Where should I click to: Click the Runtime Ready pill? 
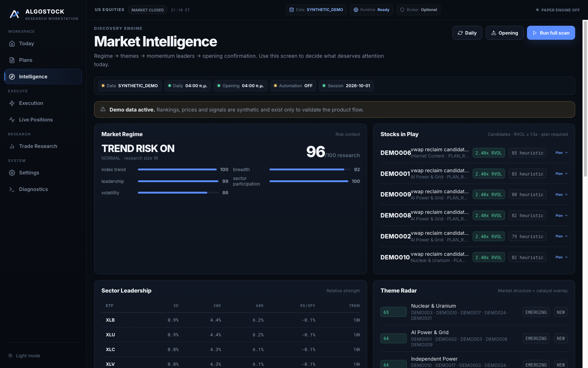[372, 10]
